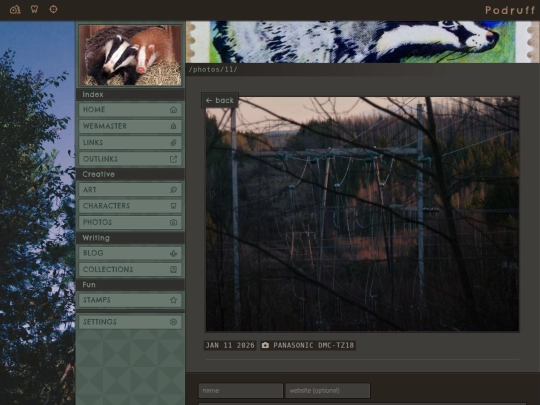Click the /photos/11/ path text

click(x=213, y=70)
